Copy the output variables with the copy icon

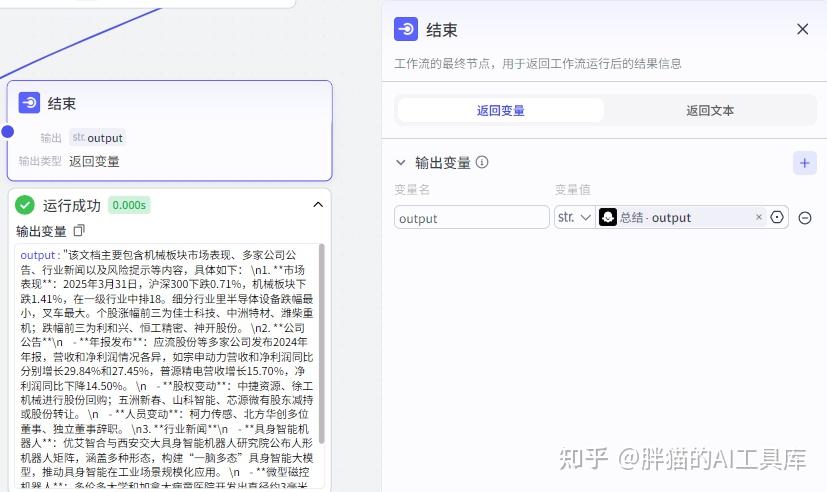(79, 230)
